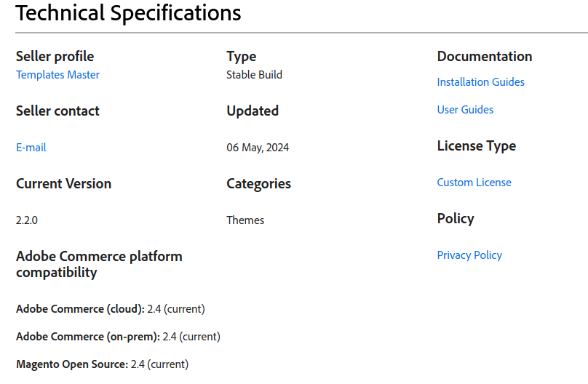This screenshot has height=384, width=588.
Task: Click the Documentation section heading
Action: tap(484, 57)
